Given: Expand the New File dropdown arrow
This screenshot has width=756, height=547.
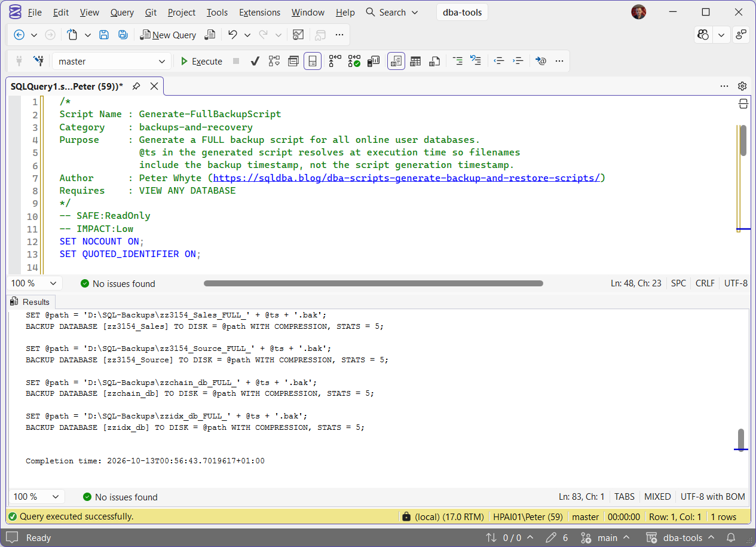Looking at the screenshot, I should [x=88, y=35].
